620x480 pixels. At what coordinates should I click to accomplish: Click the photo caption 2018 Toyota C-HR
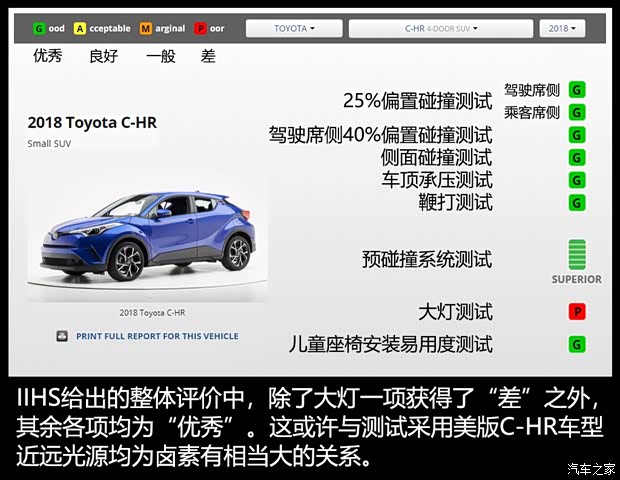click(152, 313)
